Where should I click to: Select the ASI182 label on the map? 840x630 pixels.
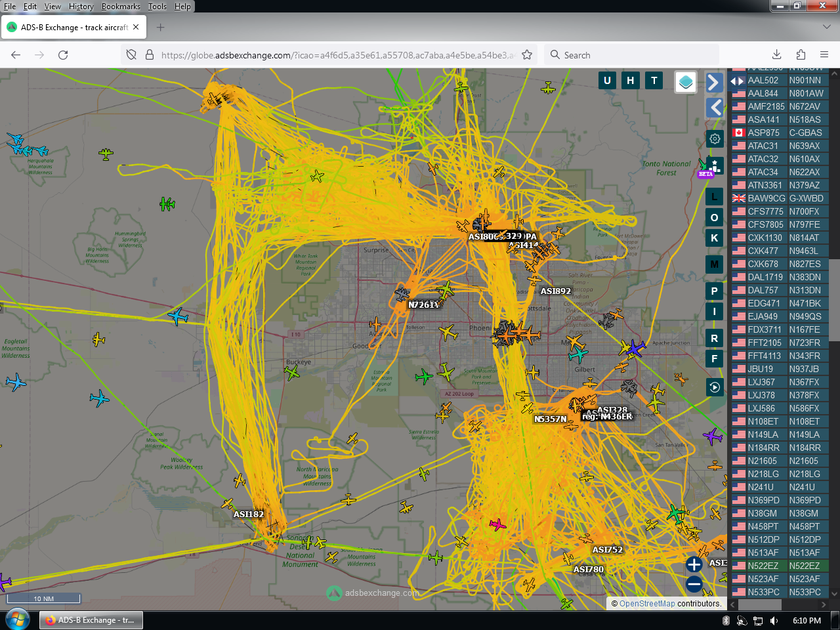[x=249, y=514]
